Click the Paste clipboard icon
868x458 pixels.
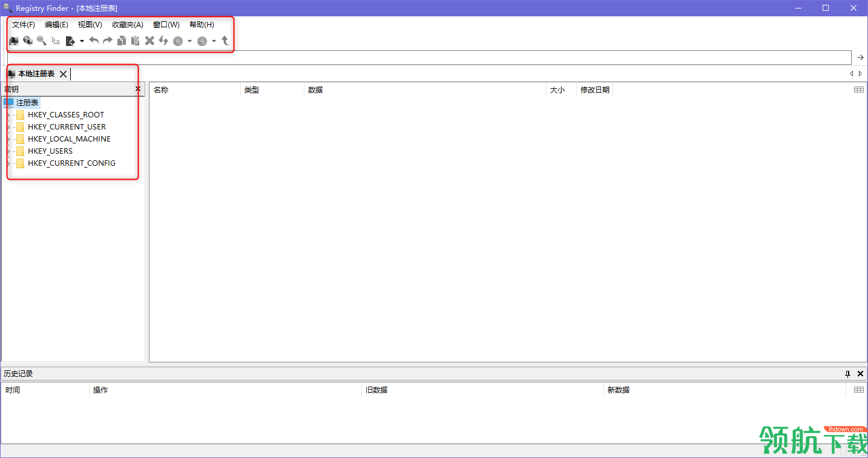click(x=135, y=41)
